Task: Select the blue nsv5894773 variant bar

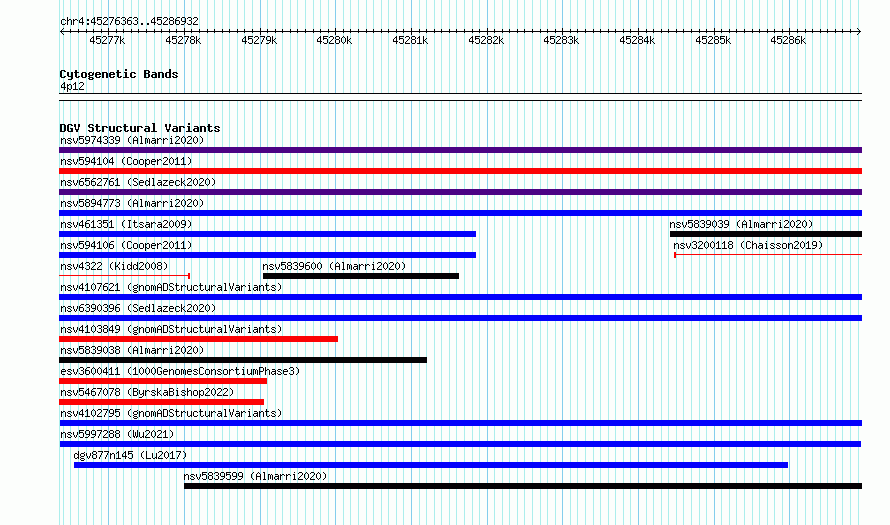Action: click(460, 213)
